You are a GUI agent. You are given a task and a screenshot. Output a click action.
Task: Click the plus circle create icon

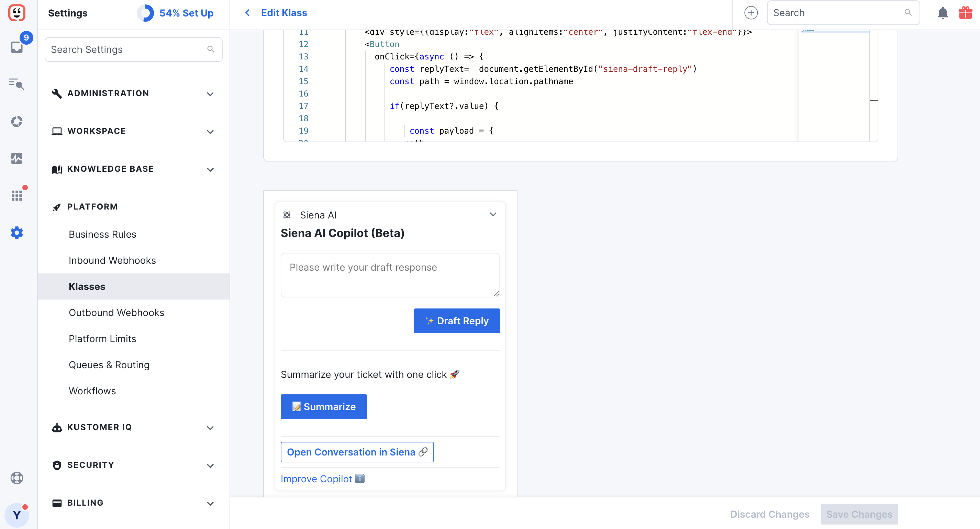click(750, 13)
